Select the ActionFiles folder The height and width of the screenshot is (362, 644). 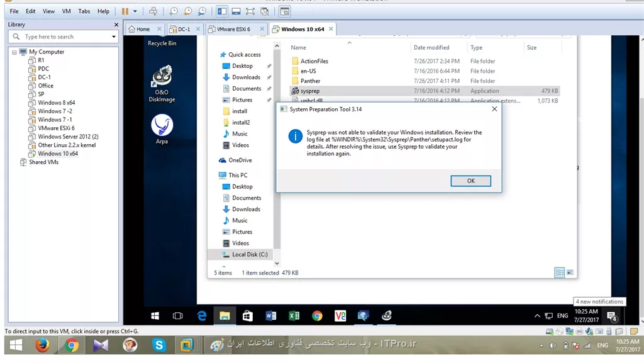coord(314,61)
